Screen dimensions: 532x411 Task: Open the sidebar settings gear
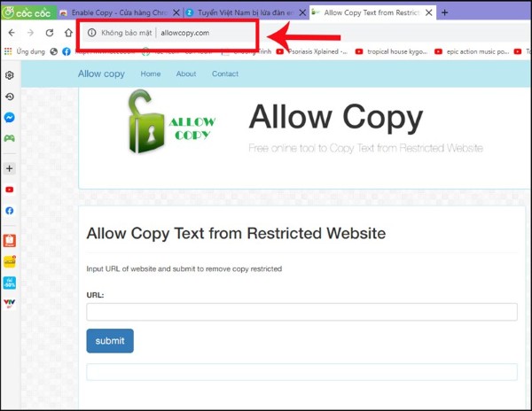10,75
